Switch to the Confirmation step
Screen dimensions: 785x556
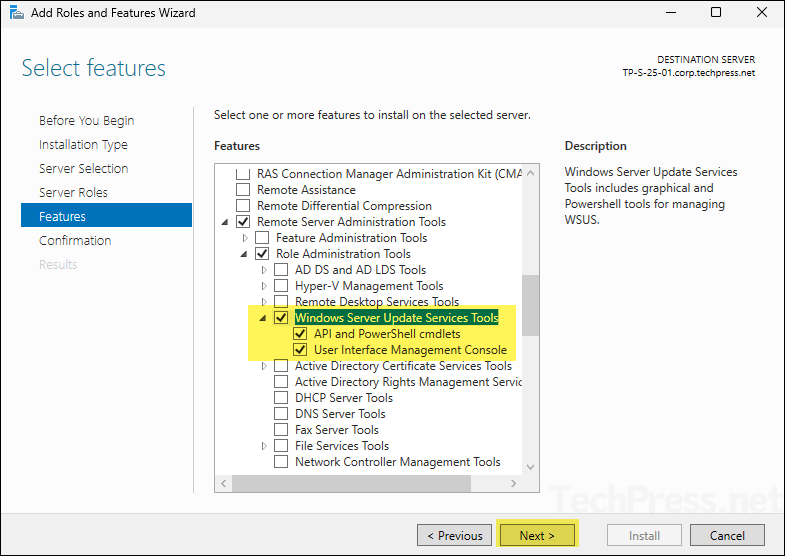75,240
